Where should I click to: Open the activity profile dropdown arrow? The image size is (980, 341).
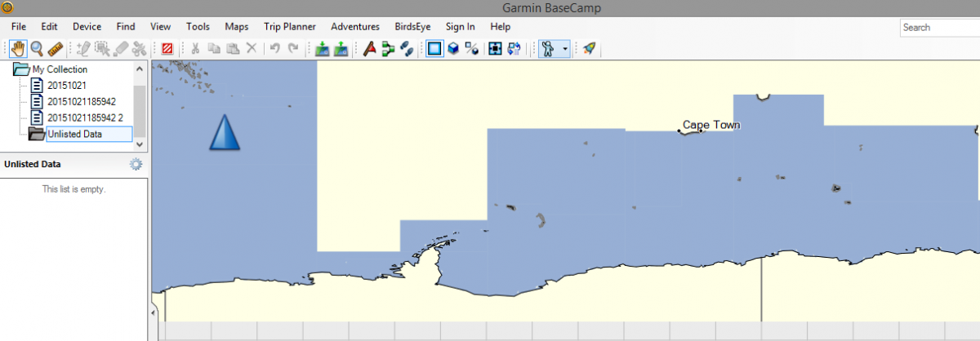coord(564,48)
